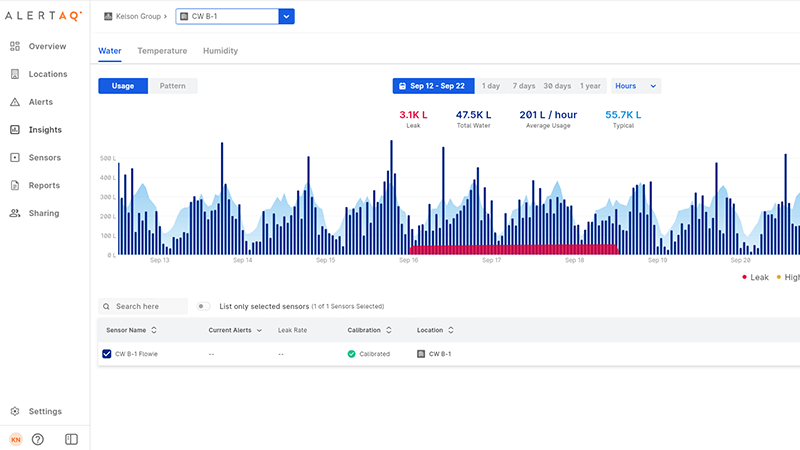This screenshot has width=800, height=450.
Task: Open the KN user avatar
Action: [x=16, y=439]
